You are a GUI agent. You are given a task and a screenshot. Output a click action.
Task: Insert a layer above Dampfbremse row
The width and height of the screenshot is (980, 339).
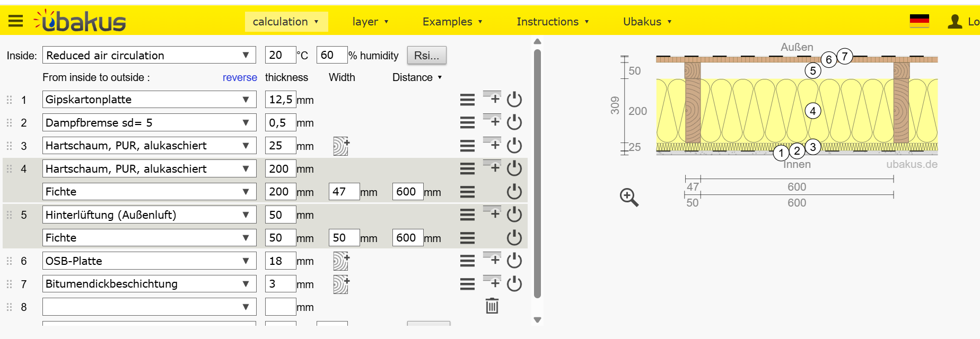click(x=492, y=121)
